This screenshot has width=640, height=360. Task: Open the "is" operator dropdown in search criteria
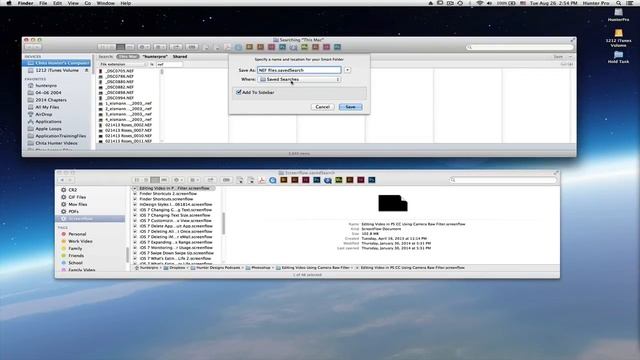(151, 64)
